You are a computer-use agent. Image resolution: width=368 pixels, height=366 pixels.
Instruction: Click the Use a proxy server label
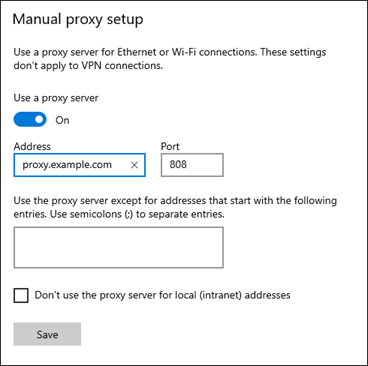pyautogui.click(x=56, y=98)
